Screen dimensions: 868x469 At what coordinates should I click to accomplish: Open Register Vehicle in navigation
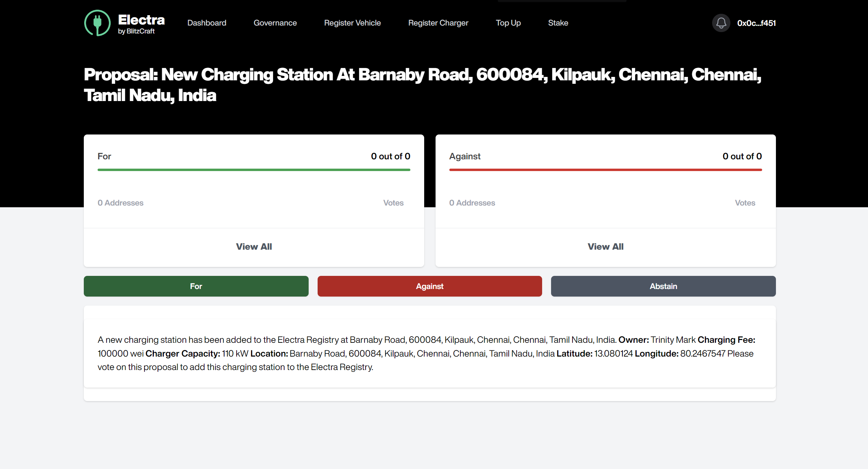352,23
